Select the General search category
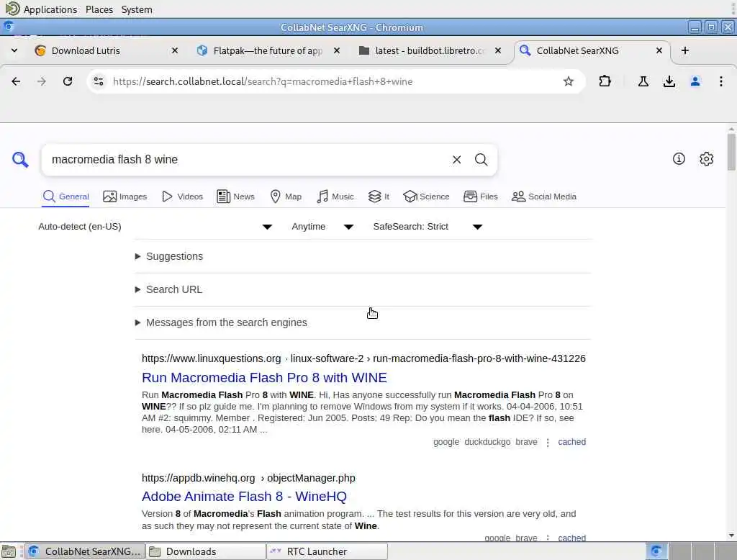Viewport: 737px width, 560px height. pyautogui.click(x=65, y=197)
